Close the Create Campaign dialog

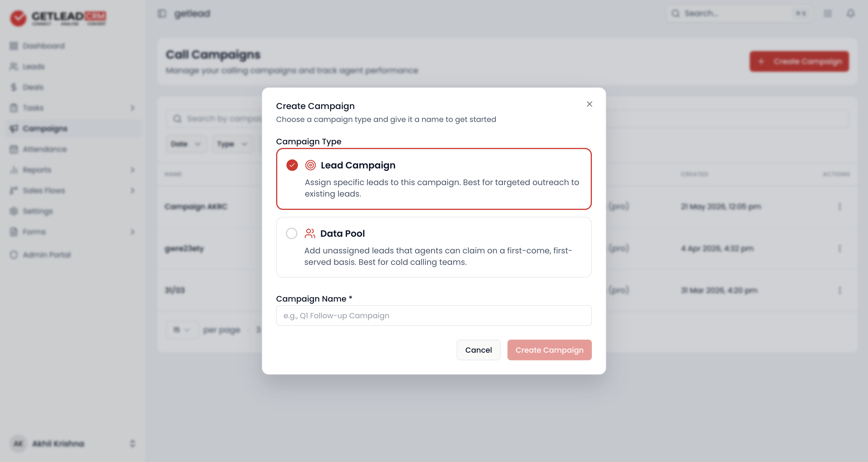pos(589,104)
